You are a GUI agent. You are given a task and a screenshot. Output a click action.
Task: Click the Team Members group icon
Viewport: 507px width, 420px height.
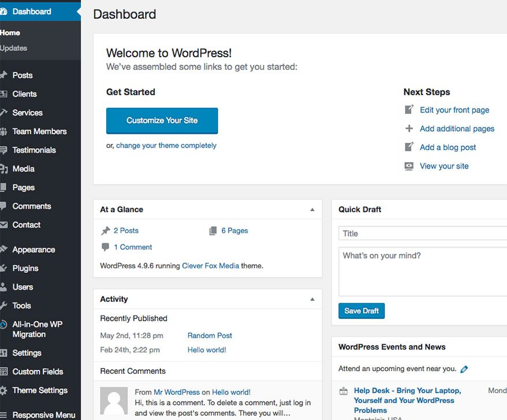pyautogui.click(x=3, y=132)
